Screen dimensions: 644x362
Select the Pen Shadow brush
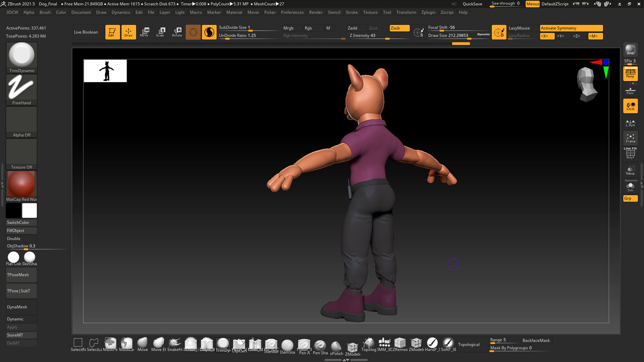tap(320, 347)
